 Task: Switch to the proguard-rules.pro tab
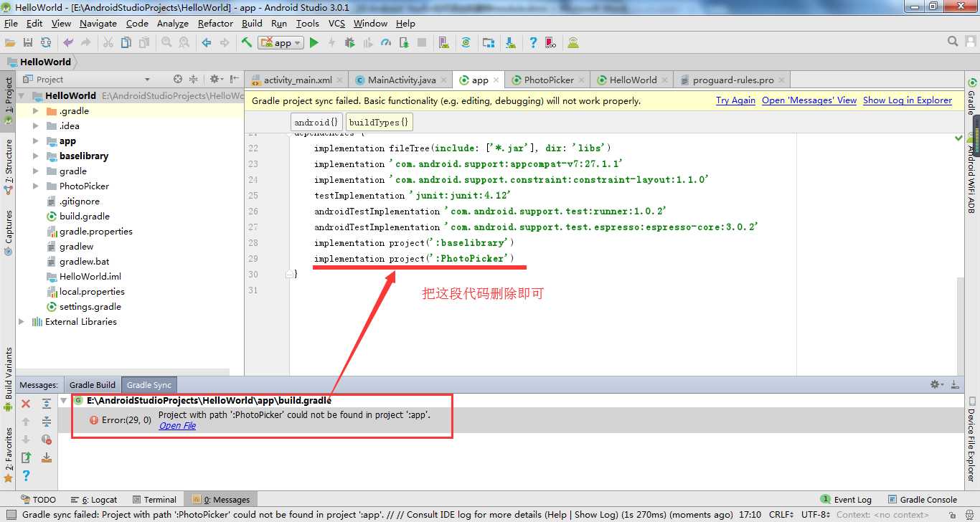[x=732, y=80]
